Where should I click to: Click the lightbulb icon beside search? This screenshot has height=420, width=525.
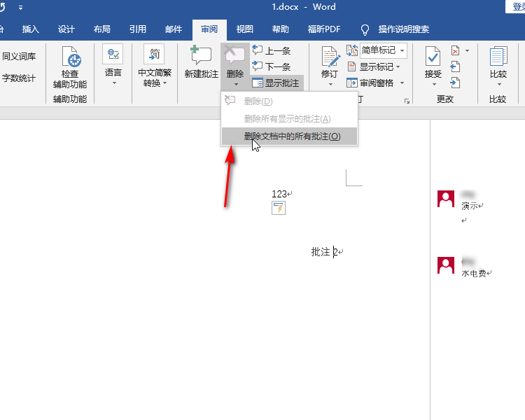[x=365, y=30]
